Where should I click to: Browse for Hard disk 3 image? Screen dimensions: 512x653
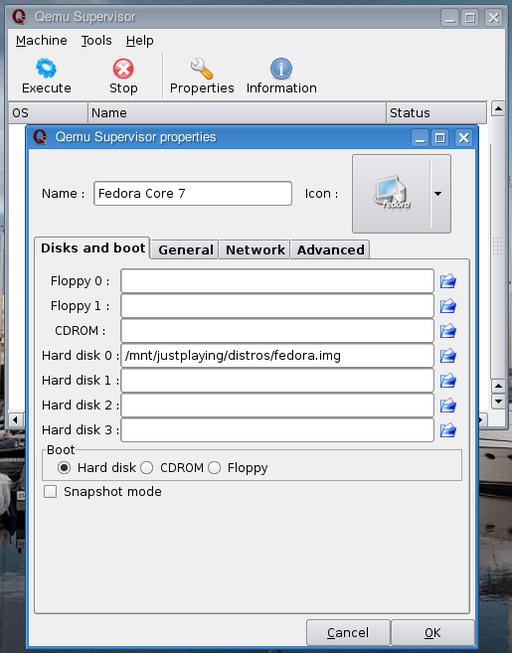[x=448, y=430]
